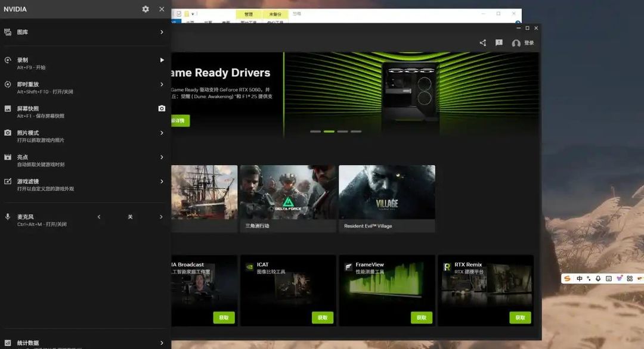Open the 统计数据 statistics menu item

(85, 343)
